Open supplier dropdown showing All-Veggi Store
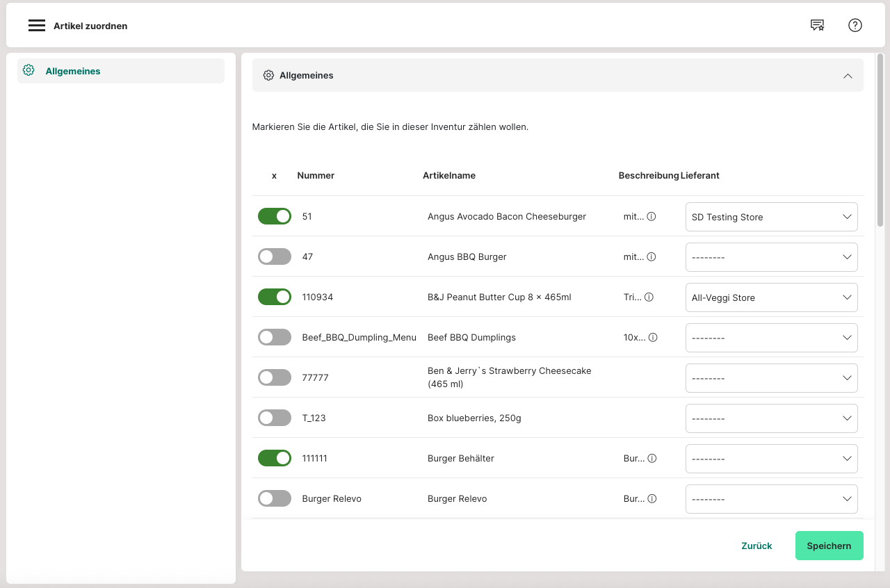Image resolution: width=890 pixels, height=588 pixels. point(771,297)
